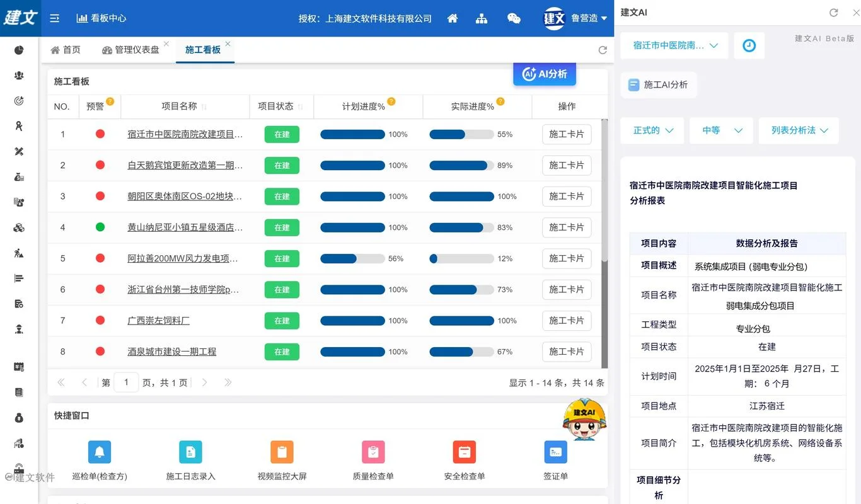Viewport: 861px width, 504px height.
Task: Open the pie chart sidebar icon
Action: tap(19, 50)
